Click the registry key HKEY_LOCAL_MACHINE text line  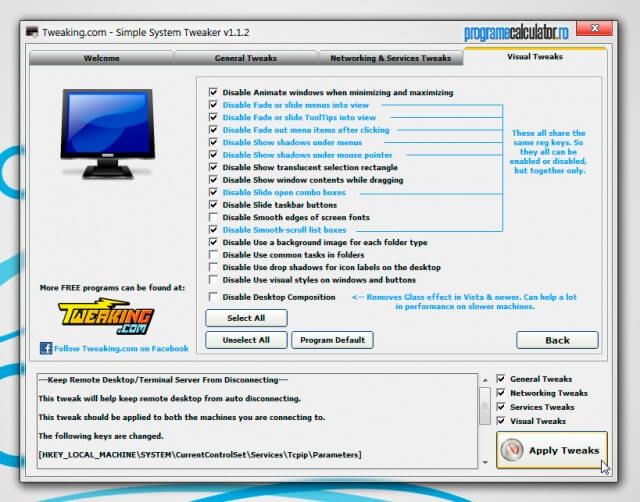(x=200, y=455)
